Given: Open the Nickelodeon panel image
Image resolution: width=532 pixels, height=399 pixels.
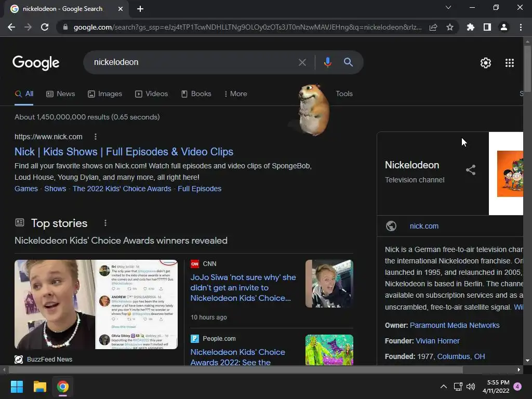Looking at the screenshot, I should (x=506, y=174).
